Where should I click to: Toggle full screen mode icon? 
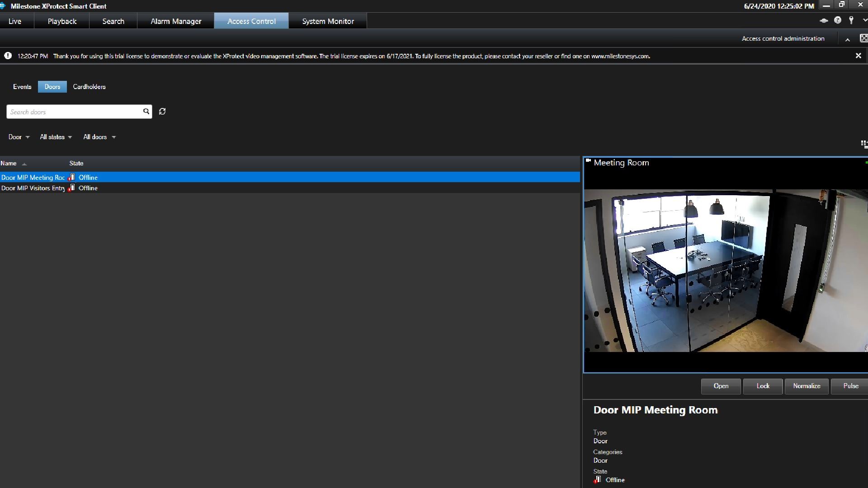[863, 38]
